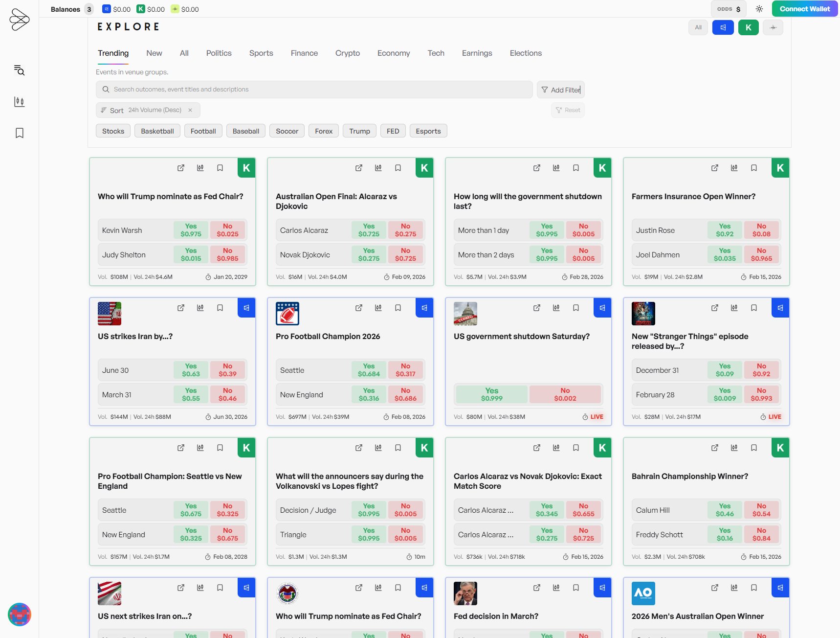
Task: Open the Add Filter dropdown
Action: tap(561, 90)
